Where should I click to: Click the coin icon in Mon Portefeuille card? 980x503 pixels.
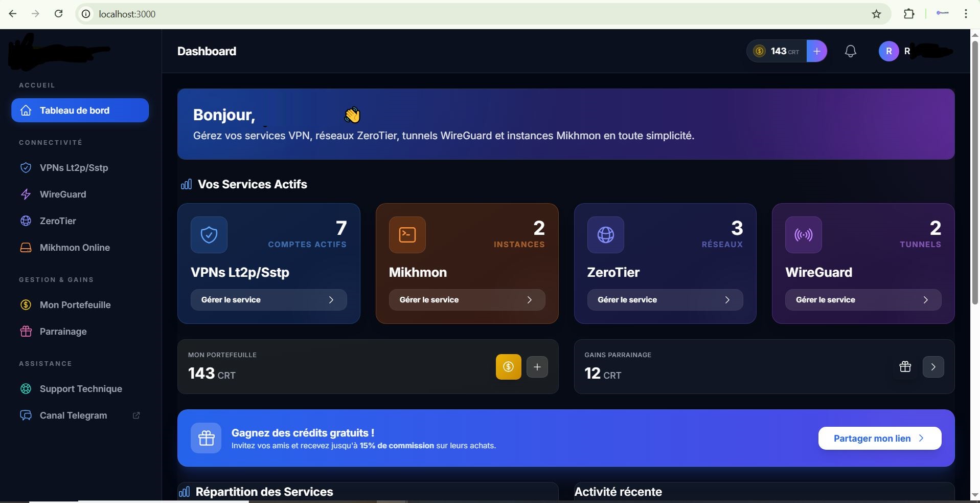[x=508, y=367]
